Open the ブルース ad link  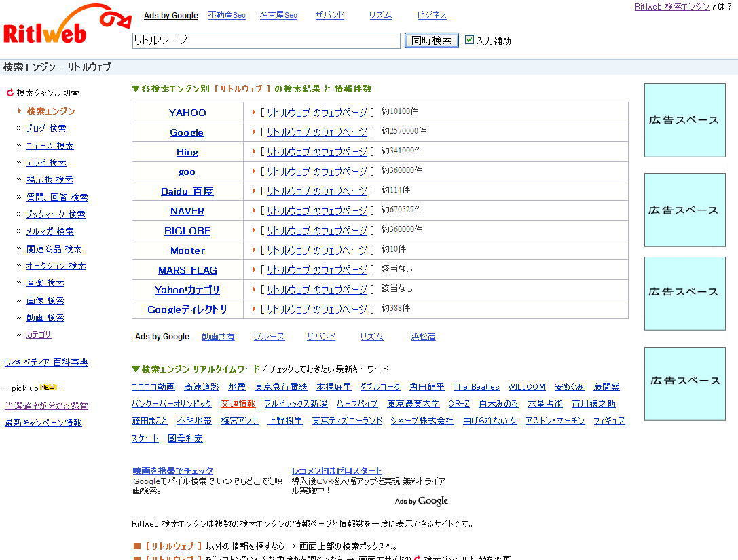pyautogui.click(x=269, y=337)
